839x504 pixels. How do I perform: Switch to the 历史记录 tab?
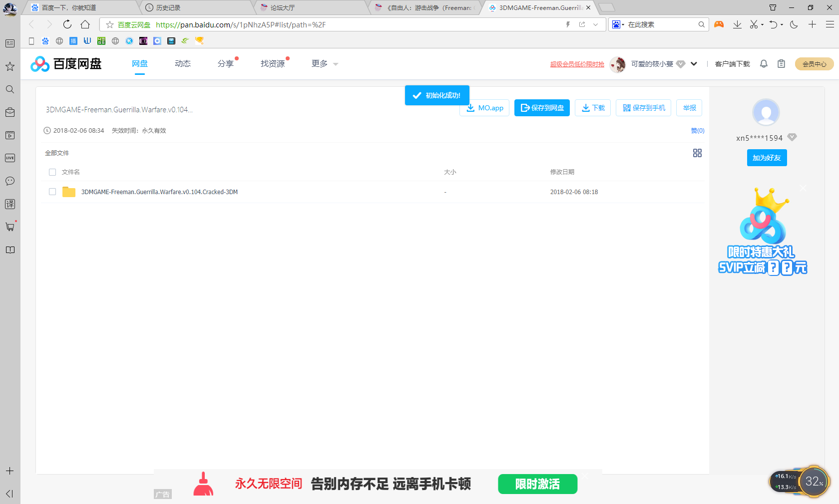click(197, 7)
